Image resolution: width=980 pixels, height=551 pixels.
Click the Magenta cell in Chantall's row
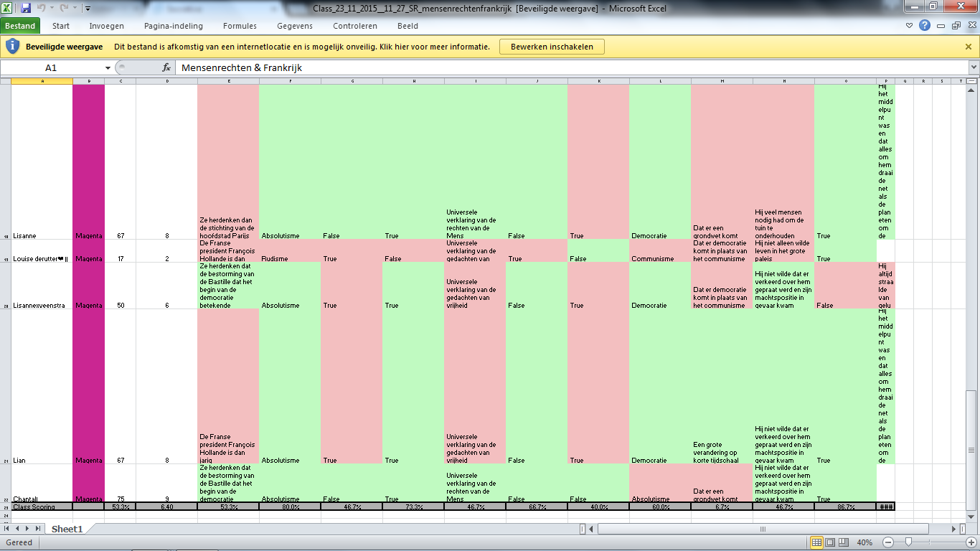(x=89, y=484)
